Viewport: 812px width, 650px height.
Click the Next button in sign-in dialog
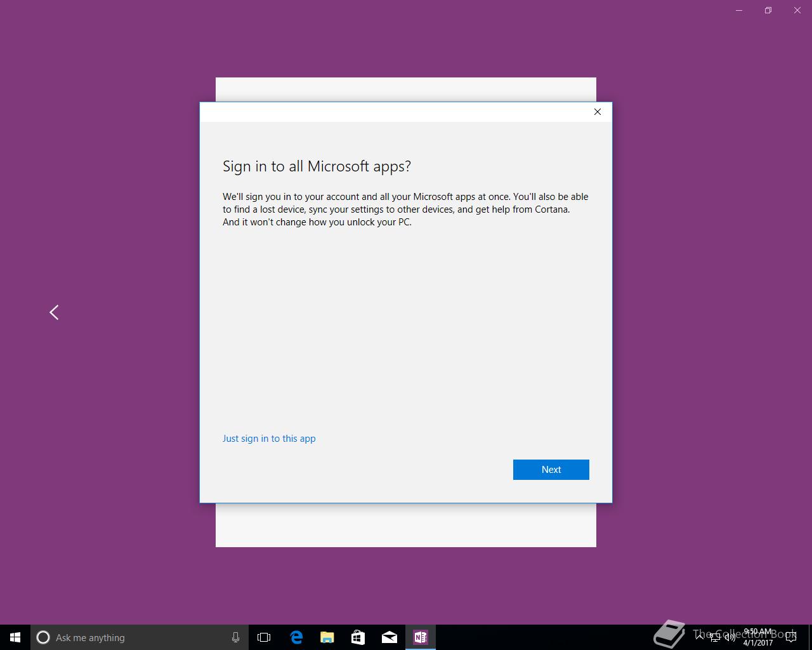point(551,470)
